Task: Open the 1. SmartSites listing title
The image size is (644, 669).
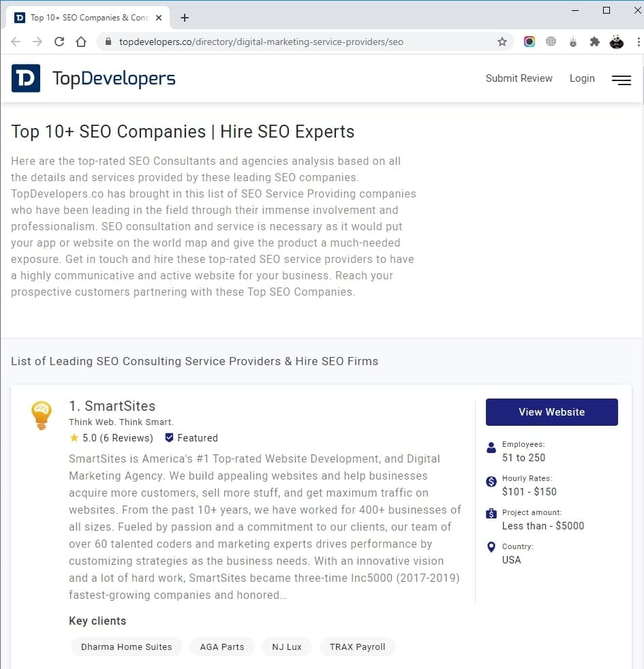Action: [x=112, y=406]
